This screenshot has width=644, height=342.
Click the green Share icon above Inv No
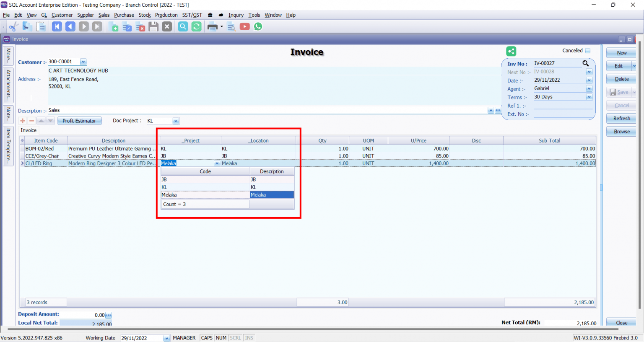511,51
